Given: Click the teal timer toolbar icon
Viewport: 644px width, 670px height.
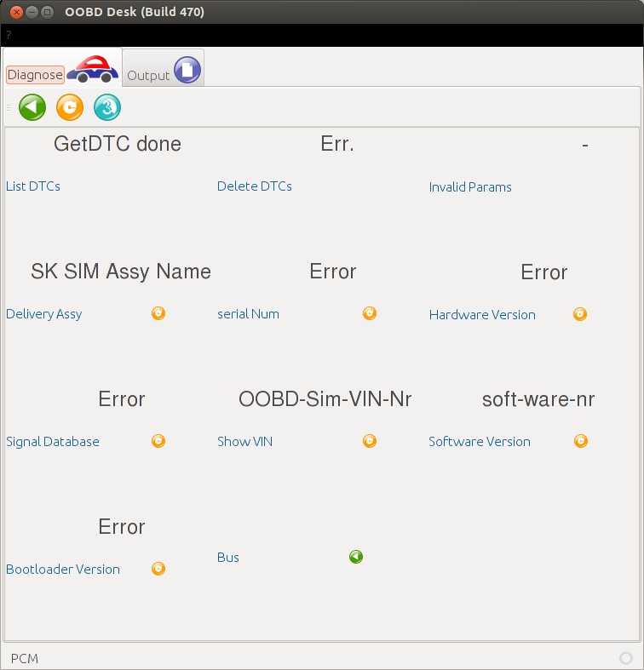Looking at the screenshot, I should point(107,107).
